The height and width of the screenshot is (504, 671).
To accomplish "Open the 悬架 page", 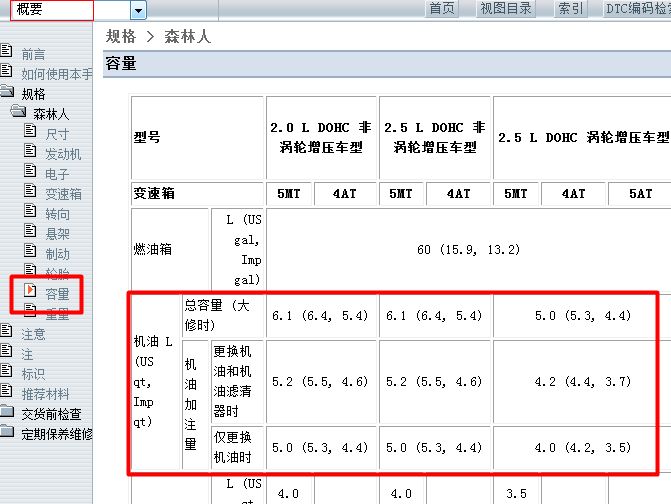I will 57,234.
